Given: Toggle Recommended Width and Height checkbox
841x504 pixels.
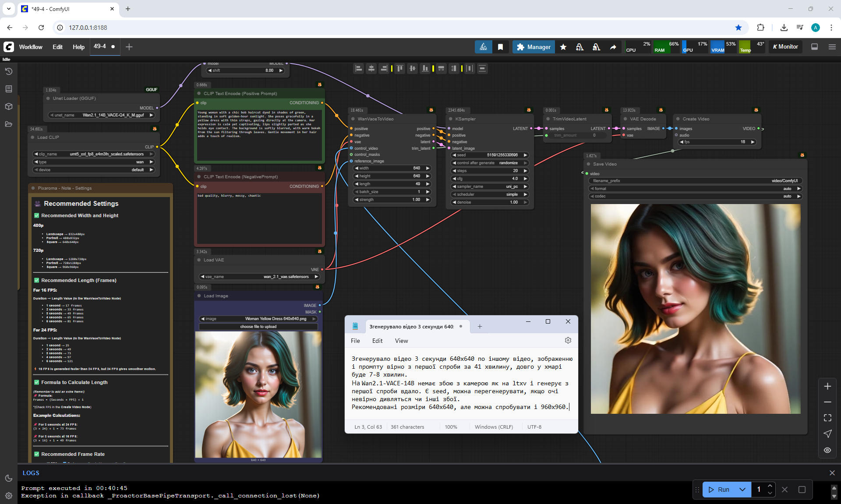Looking at the screenshot, I should point(37,215).
